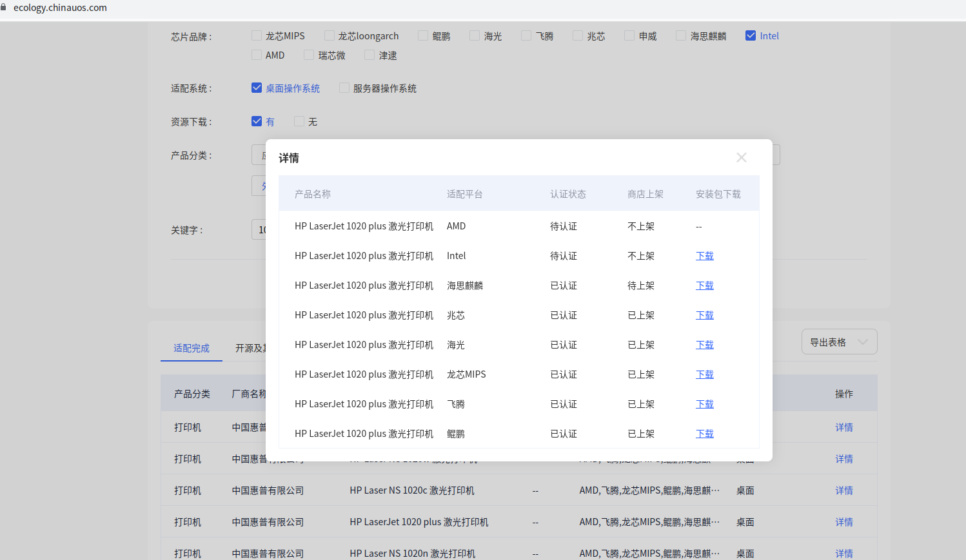Image resolution: width=966 pixels, height=560 pixels.
Task: Download the installer for the Intel platform row
Action: pos(704,256)
